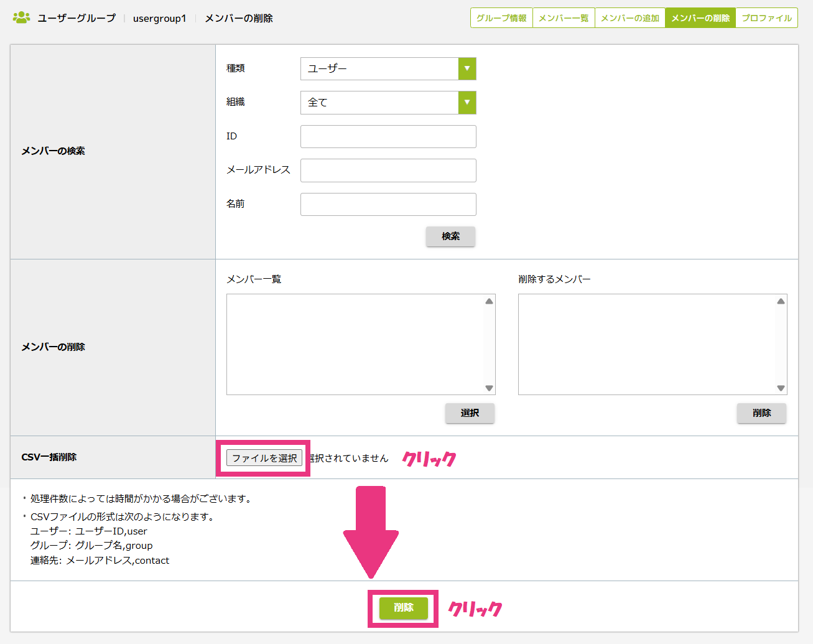Focus the メールアドレス input field
The image size is (813, 644).
388,170
